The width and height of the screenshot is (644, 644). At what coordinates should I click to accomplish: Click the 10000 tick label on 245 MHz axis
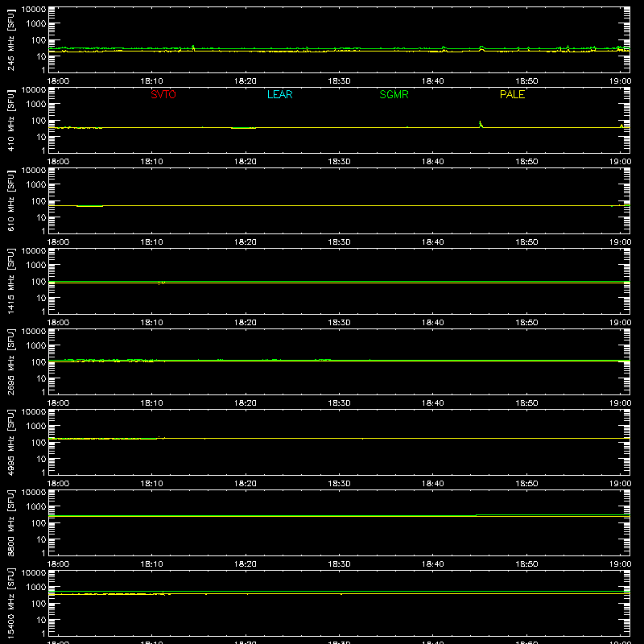click(x=34, y=9)
